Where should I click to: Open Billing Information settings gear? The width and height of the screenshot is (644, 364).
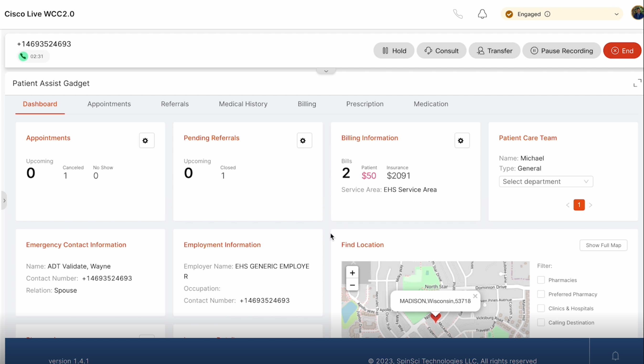click(x=462, y=140)
